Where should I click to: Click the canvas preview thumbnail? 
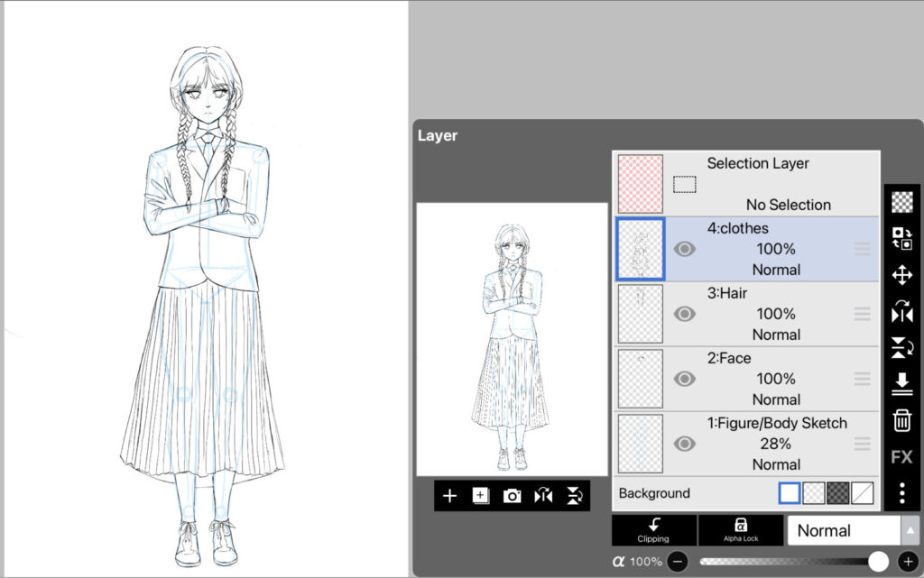point(512,338)
